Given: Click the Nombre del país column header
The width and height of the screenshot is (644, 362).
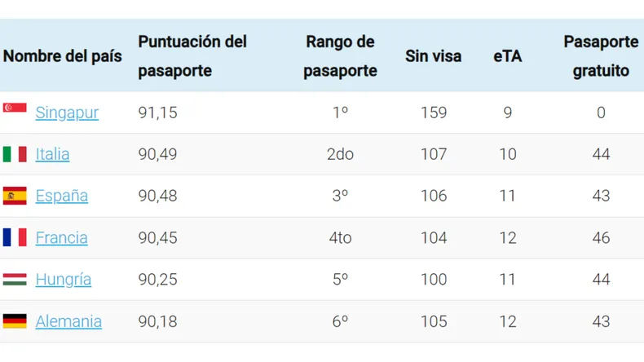Looking at the screenshot, I should tap(63, 56).
